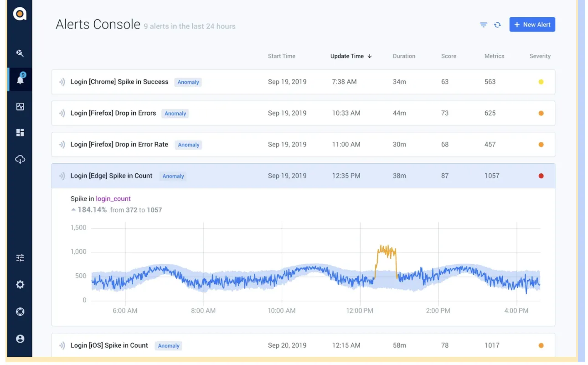Open the alerts bell icon with badge

point(20,79)
